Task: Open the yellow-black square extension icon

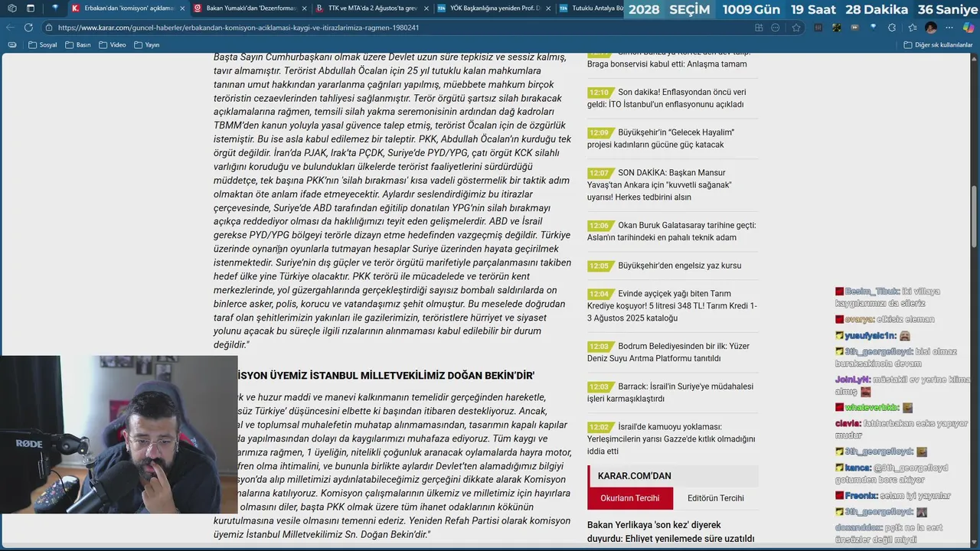Action: pyautogui.click(x=837, y=28)
